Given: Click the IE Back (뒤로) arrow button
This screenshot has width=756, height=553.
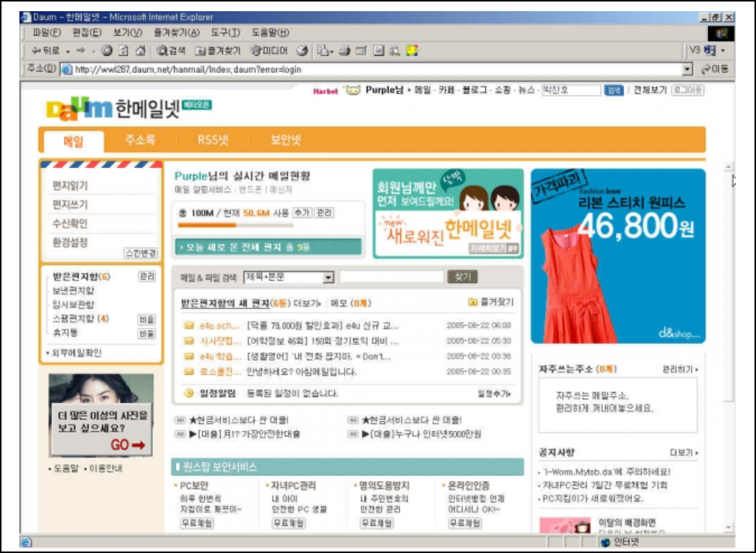Looking at the screenshot, I should [x=45, y=51].
